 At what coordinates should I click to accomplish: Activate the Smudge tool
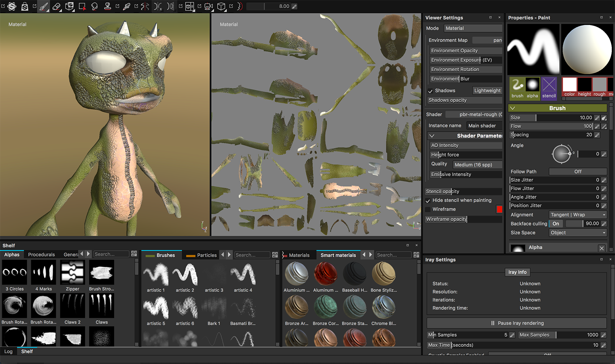(94, 6)
